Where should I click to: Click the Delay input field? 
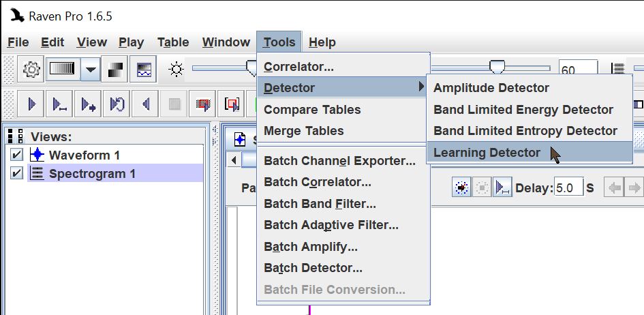(x=568, y=187)
